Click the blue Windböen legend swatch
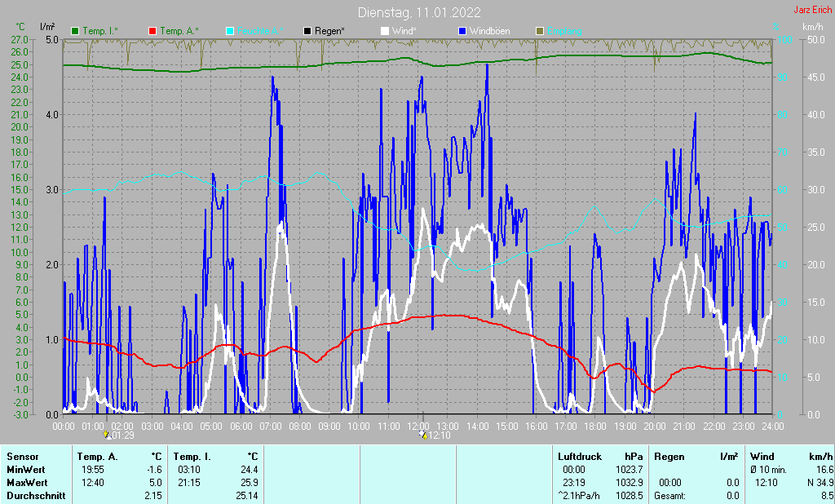Image resolution: width=835 pixels, height=504 pixels. [462, 31]
